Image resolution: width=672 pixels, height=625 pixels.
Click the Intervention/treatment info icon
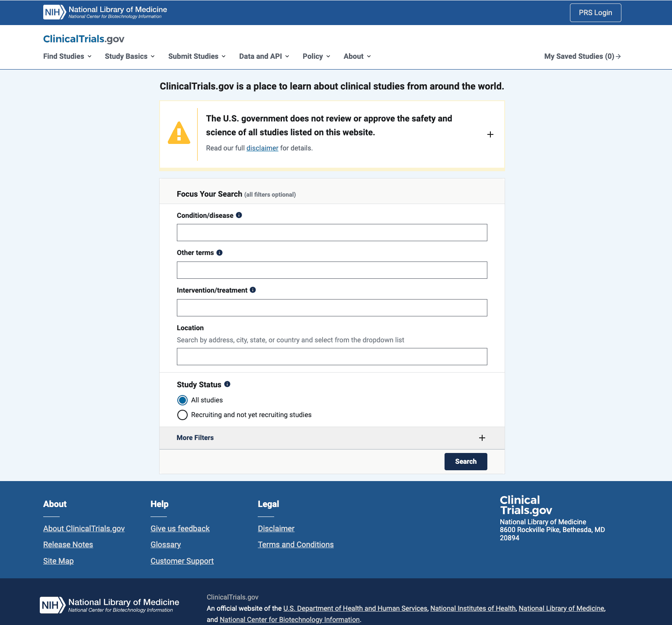coord(253,290)
